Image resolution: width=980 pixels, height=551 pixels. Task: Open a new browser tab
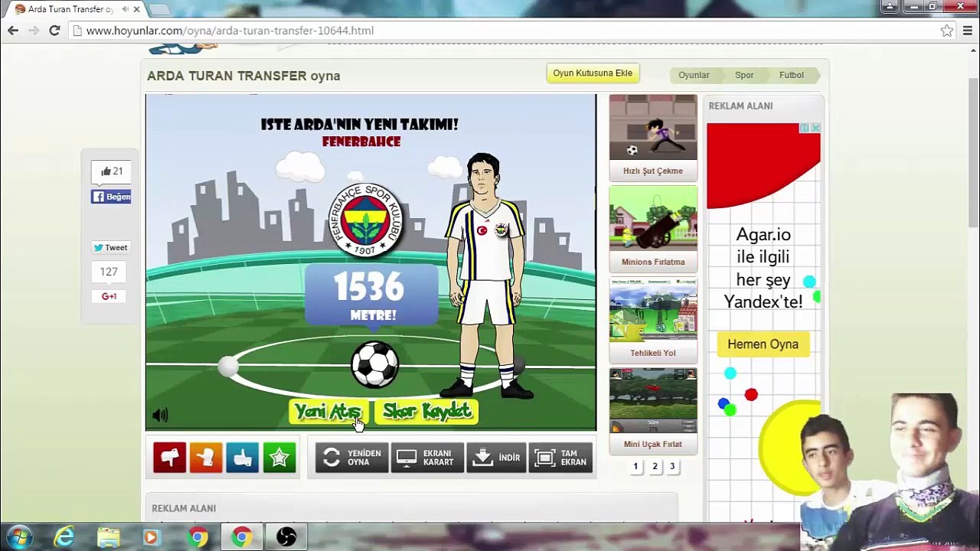point(159,9)
